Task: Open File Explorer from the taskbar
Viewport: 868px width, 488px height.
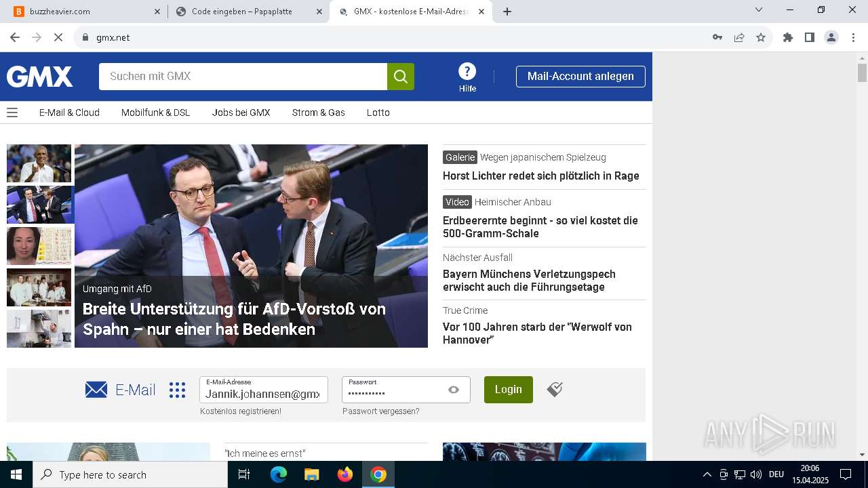Action: 311,474
